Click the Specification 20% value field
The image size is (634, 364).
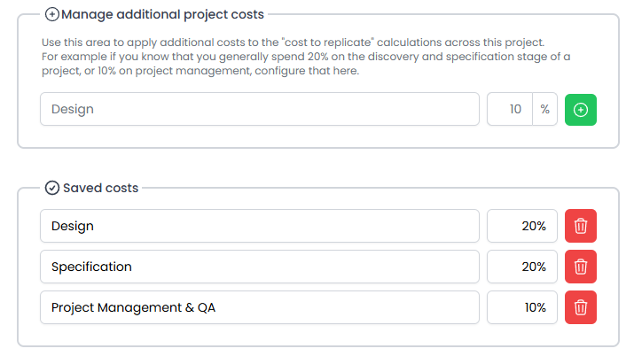tap(522, 267)
